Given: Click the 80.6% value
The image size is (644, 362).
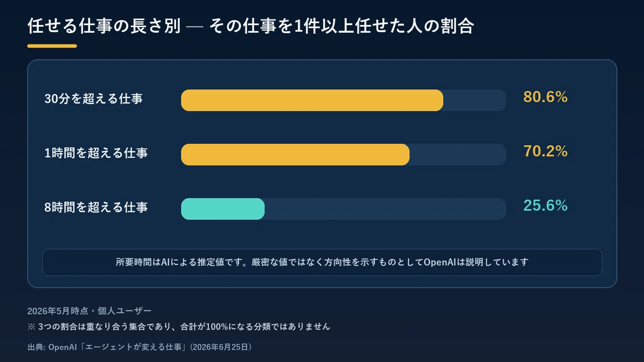Looking at the screenshot, I should pyautogui.click(x=545, y=98).
